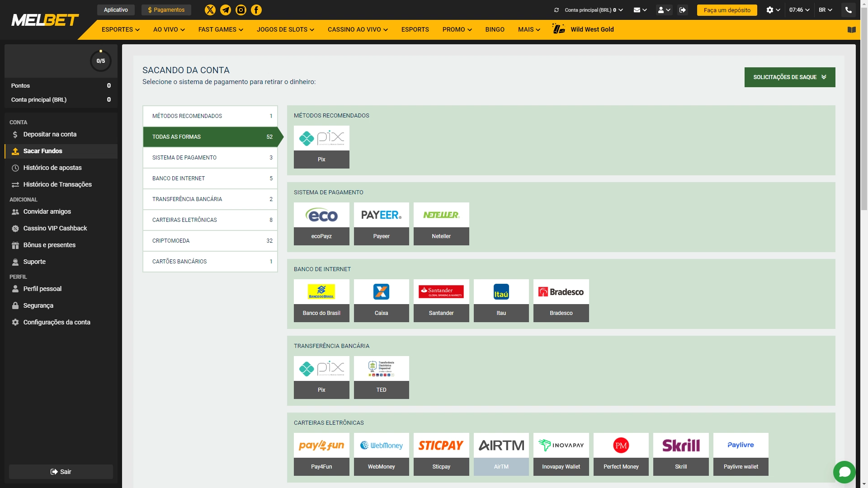The height and width of the screenshot is (488, 868).
Task: Select the Perfect Money wallet
Action: [621, 454]
